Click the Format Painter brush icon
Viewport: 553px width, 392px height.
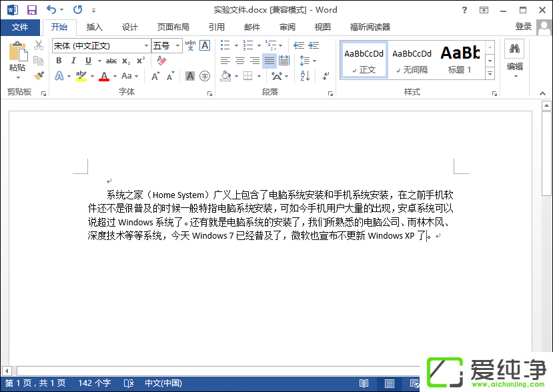coord(39,76)
